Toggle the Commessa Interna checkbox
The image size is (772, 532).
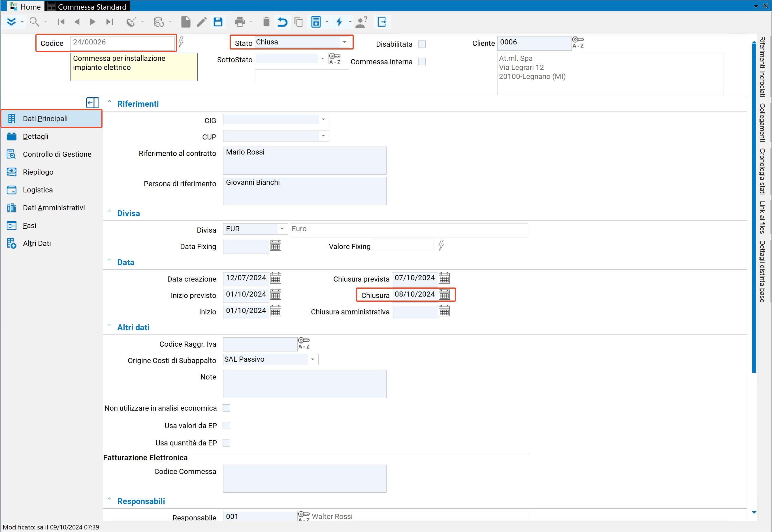422,62
